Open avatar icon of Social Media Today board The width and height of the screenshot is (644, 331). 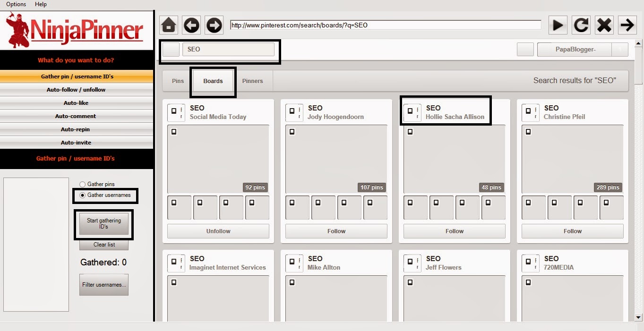click(176, 113)
